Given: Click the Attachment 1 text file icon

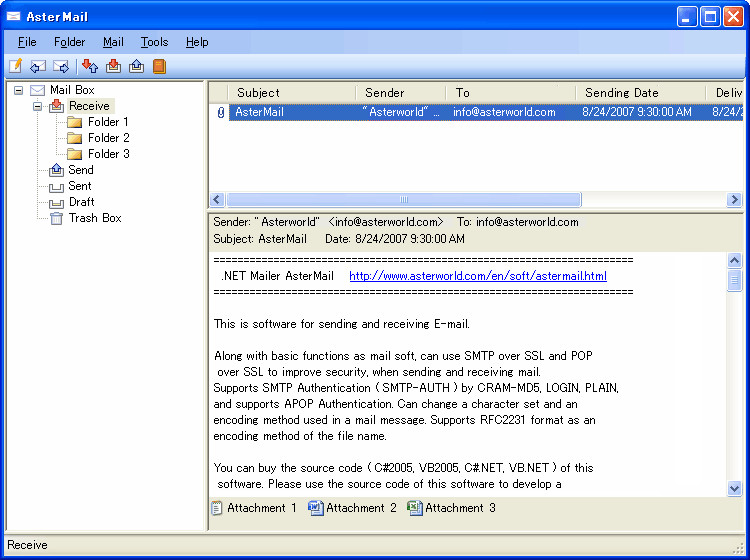Looking at the screenshot, I should point(217,508).
